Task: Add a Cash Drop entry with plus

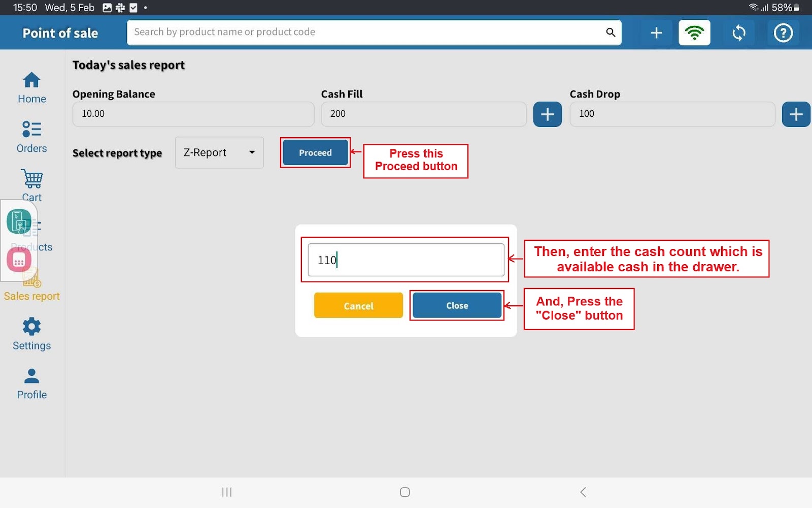Action: click(795, 114)
